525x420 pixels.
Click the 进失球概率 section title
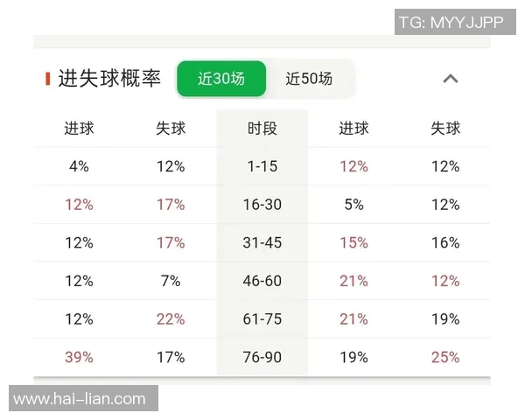point(109,79)
